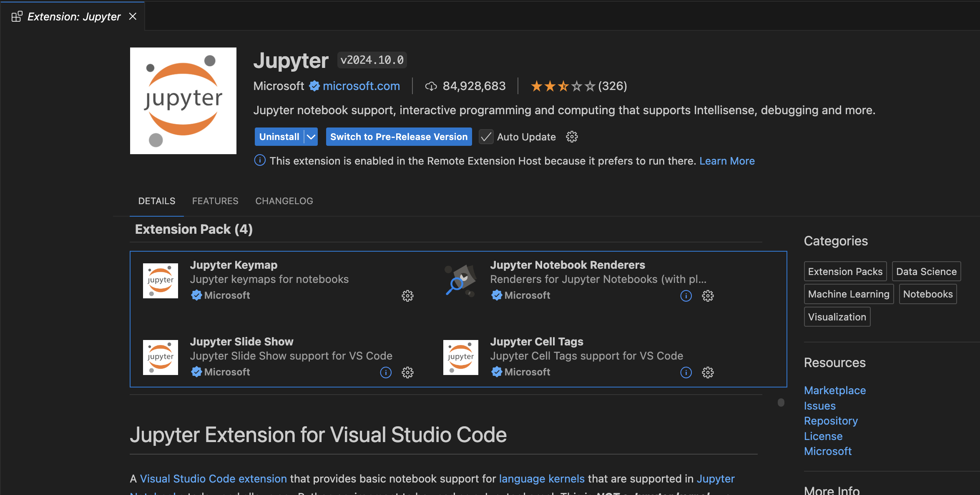The height and width of the screenshot is (495, 980).
Task: Click the Jupyter Keymap extension title
Action: pos(234,265)
